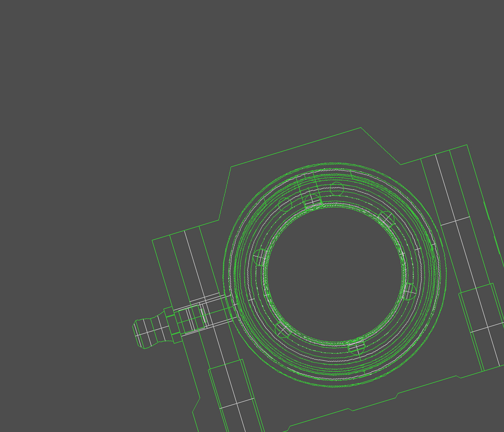The image size is (504, 432).
Task: Pick the housing's long top sloped edge
Action: 295,147
